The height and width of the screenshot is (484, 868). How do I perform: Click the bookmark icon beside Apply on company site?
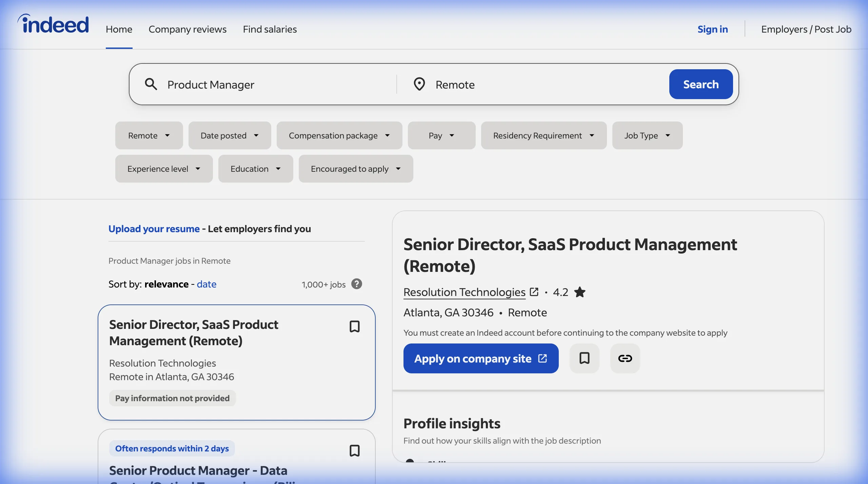pos(584,358)
